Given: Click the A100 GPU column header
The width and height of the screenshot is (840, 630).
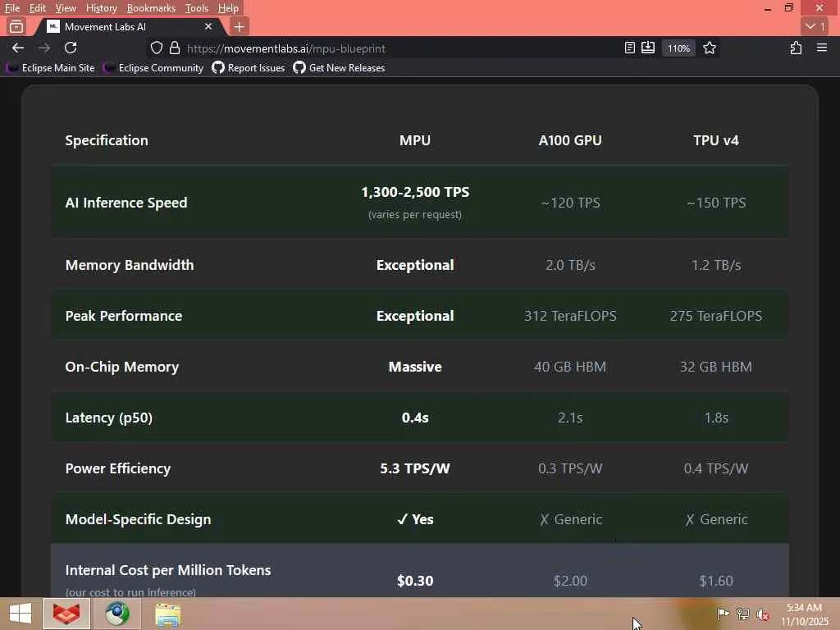Looking at the screenshot, I should 570,140.
